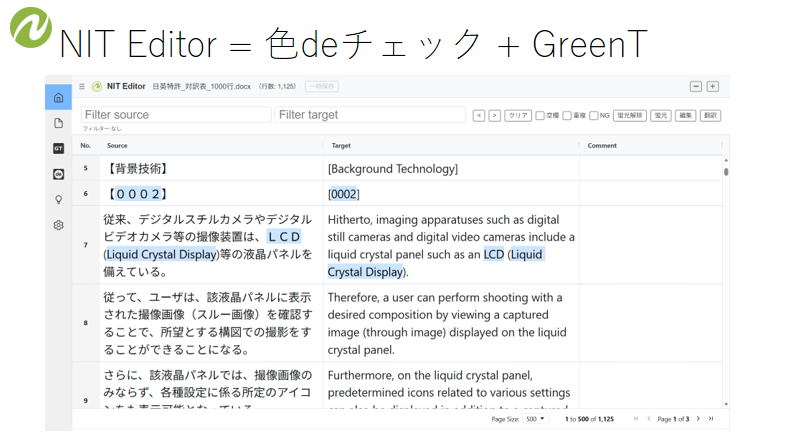Click the document file icon in sidebar
Image resolution: width=792 pixels, height=445 pixels.
[58, 123]
